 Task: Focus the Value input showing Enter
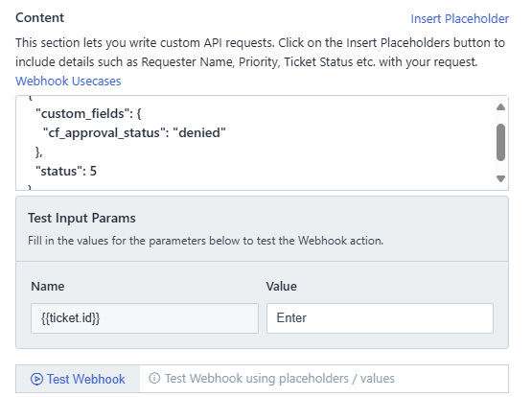coord(380,318)
